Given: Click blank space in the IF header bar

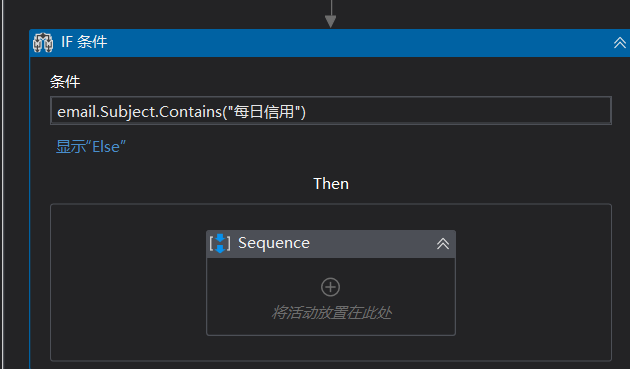Looking at the screenshot, I should coord(358,43).
